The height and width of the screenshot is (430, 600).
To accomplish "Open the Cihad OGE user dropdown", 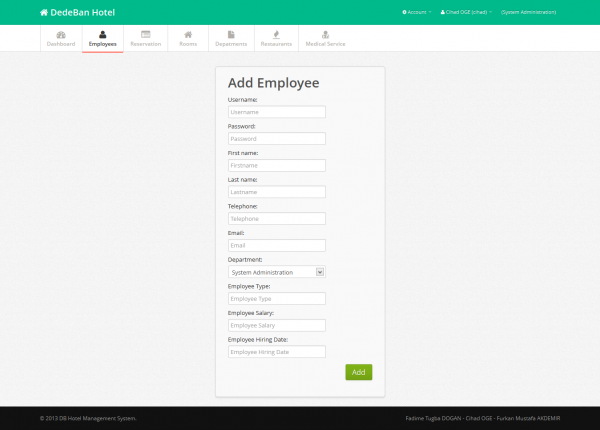I will click(x=466, y=12).
